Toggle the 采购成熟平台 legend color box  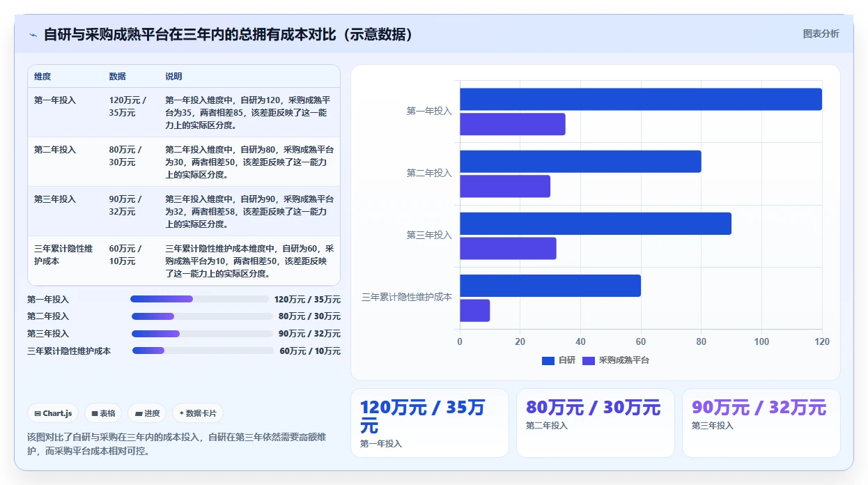click(589, 360)
